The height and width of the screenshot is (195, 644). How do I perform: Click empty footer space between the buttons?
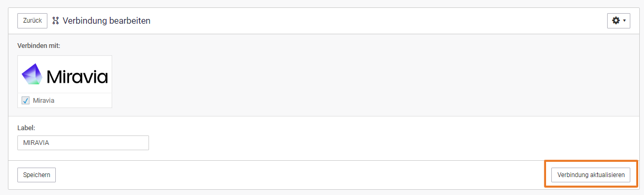pyautogui.click(x=300, y=175)
